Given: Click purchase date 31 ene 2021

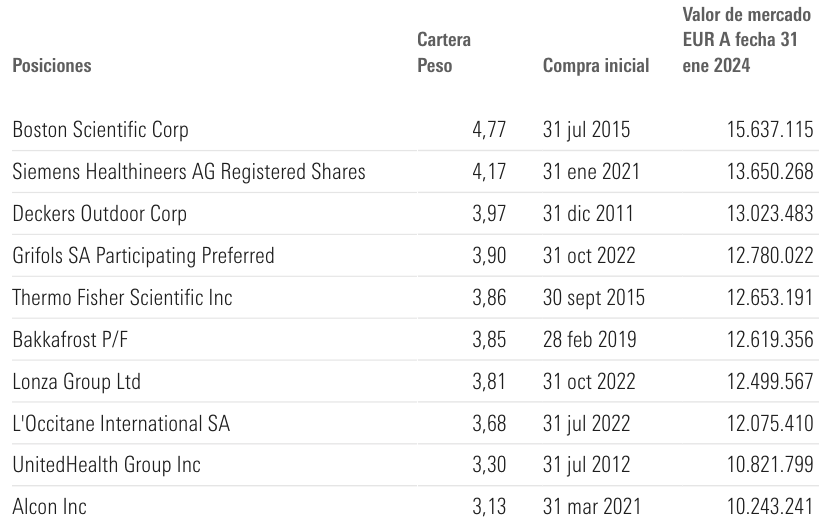Looking at the screenshot, I should coord(587,172).
